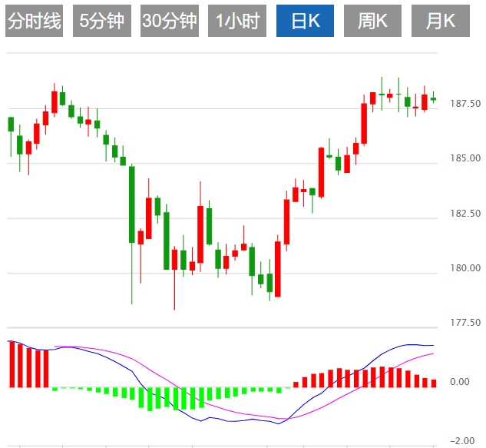The height and width of the screenshot is (448, 486).
Task: Select the 5分钟 chart tab
Action: coord(102,21)
